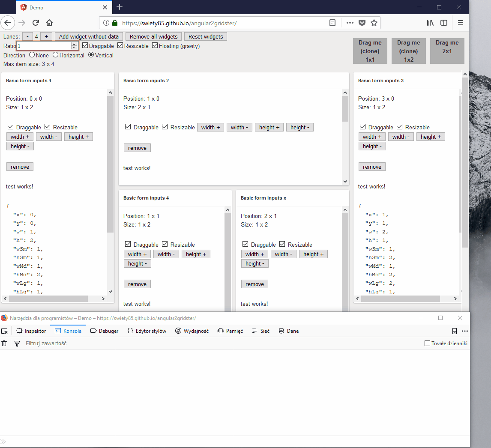Open the Inspektor devtools tab
The width and height of the screenshot is (491, 448).
coord(31,331)
